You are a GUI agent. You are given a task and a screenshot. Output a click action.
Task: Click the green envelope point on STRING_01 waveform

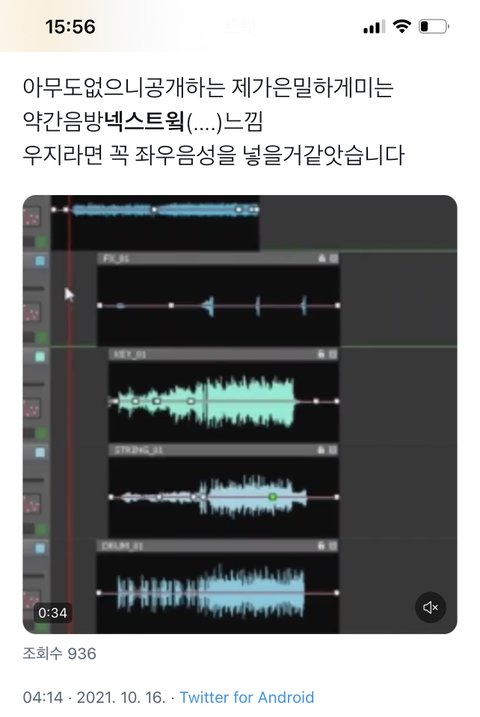272,496
